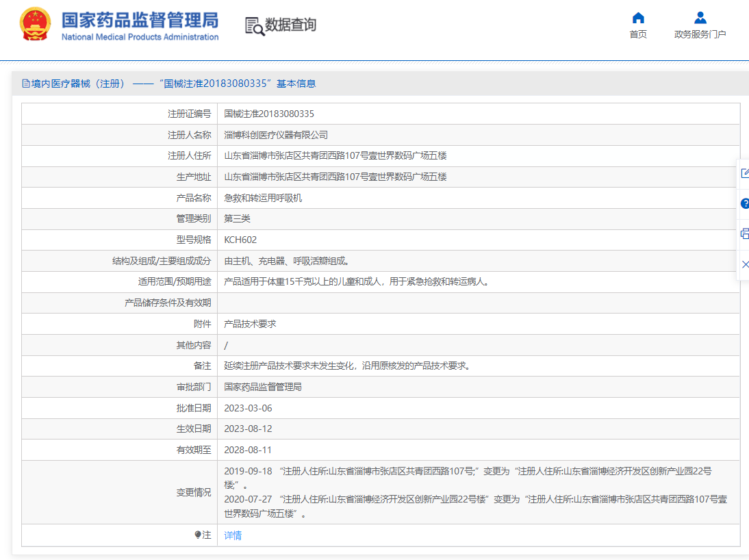Click 政务服务门户 label in top navigation
Screen dimensions: 749x560
point(700,34)
